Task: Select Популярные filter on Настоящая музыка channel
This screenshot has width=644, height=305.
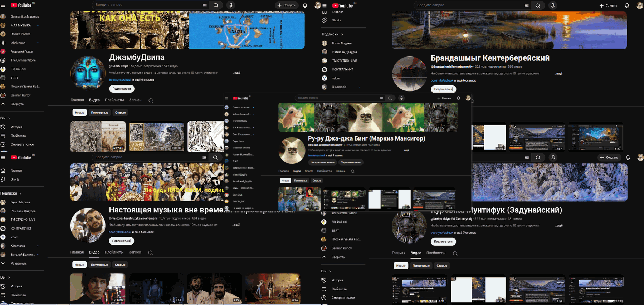Action: (x=99, y=265)
